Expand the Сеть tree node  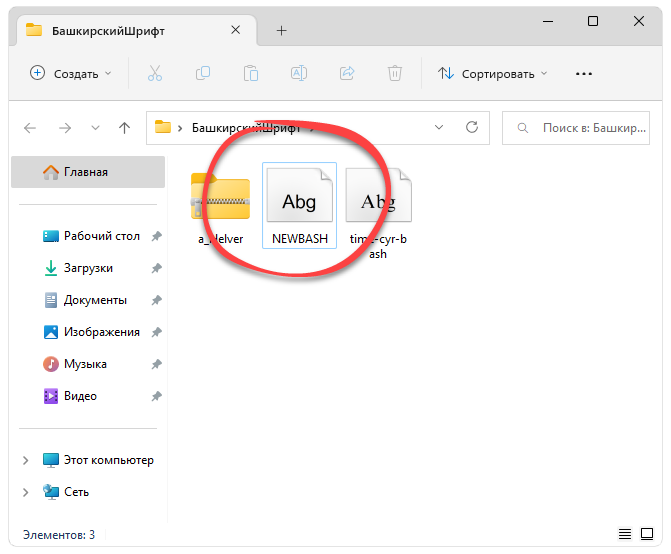tap(26, 492)
